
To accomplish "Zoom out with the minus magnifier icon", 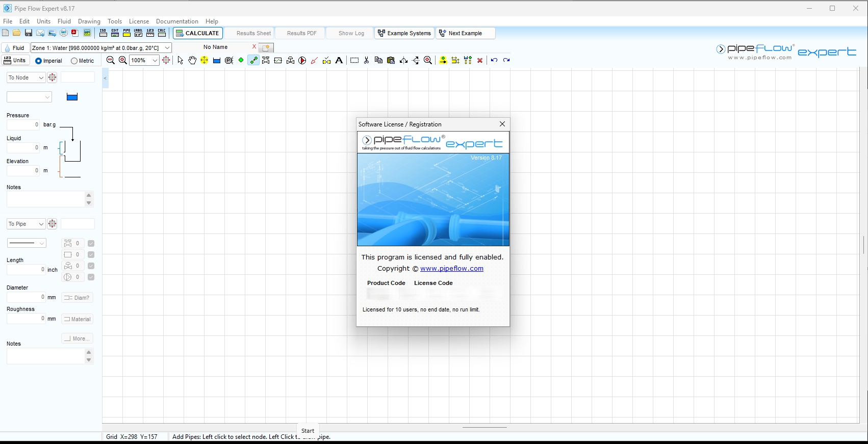I will 110,60.
